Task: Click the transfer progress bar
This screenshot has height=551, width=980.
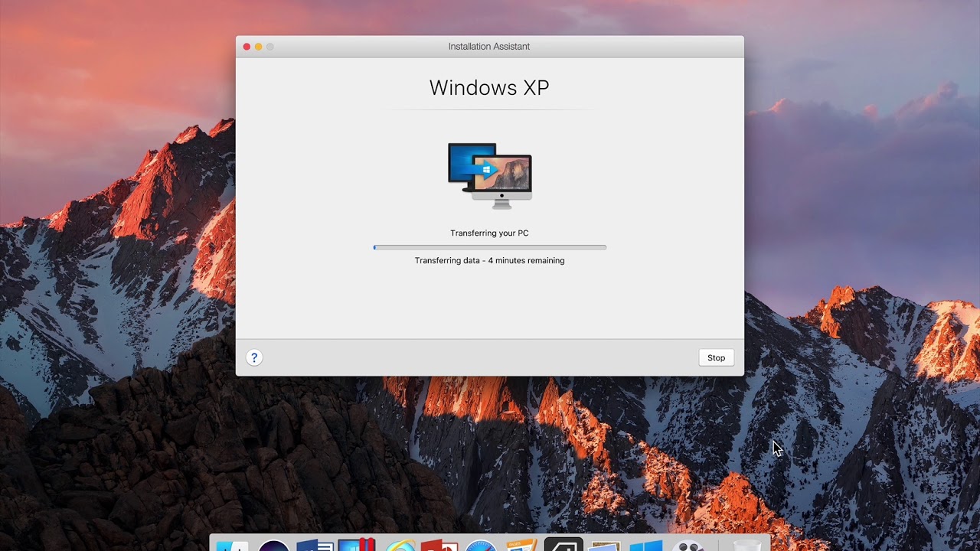Action: click(x=490, y=247)
